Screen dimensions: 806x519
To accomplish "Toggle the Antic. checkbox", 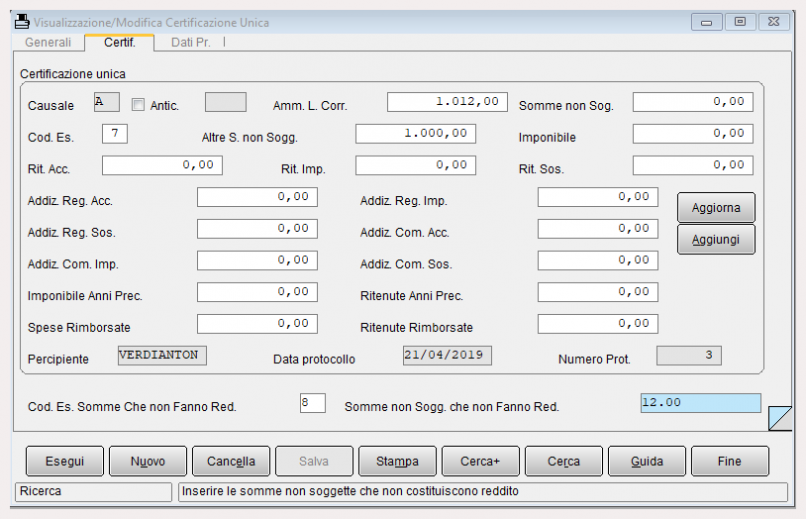I will [138, 105].
